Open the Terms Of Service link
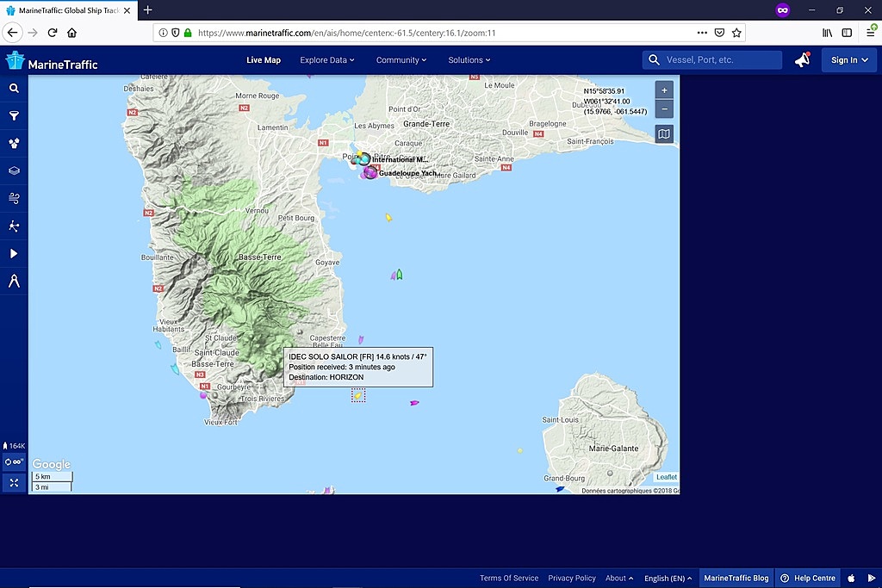 (x=509, y=578)
